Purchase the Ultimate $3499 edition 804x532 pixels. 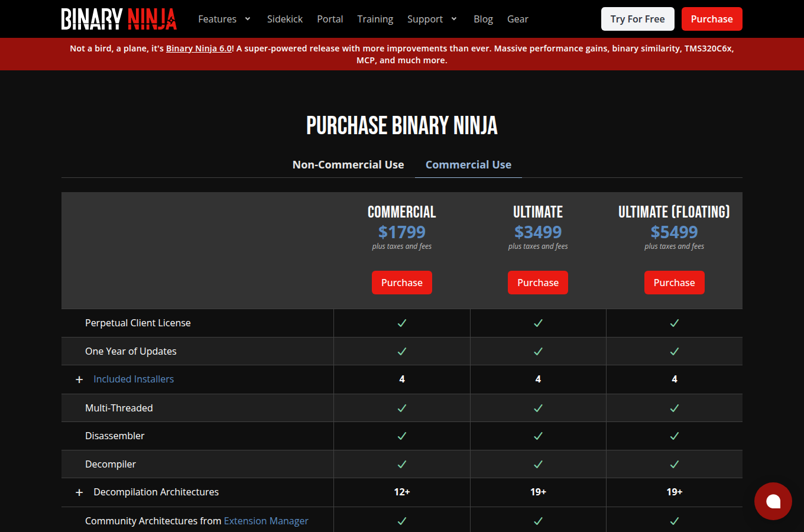pos(538,283)
